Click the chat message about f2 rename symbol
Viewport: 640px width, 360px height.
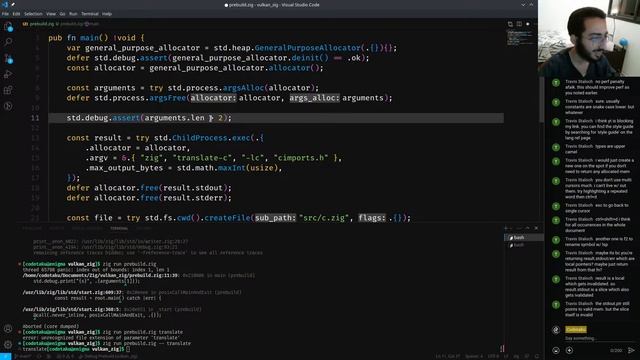(599, 242)
